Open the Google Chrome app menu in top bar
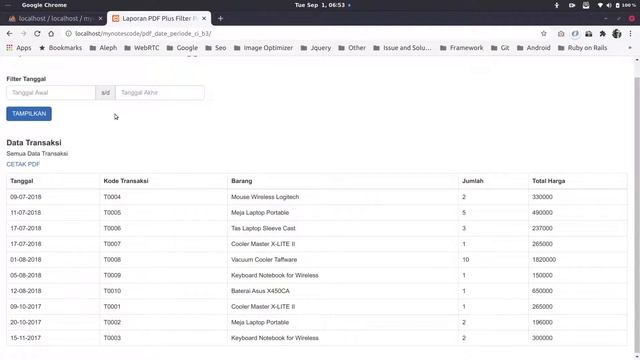 tap(44, 5)
